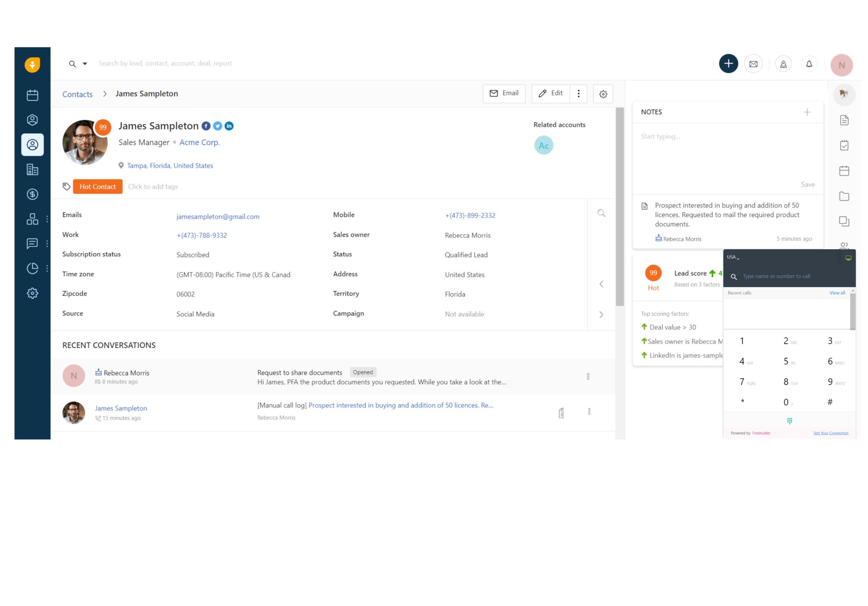Open the Files folder icon on the right rail
This screenshot has height=606, width=868.
tap(844, 196)
